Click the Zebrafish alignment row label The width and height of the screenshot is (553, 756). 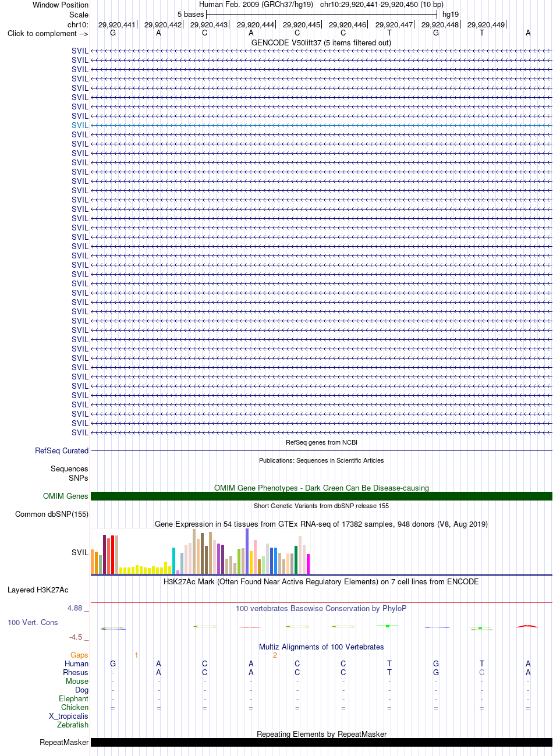73,725
